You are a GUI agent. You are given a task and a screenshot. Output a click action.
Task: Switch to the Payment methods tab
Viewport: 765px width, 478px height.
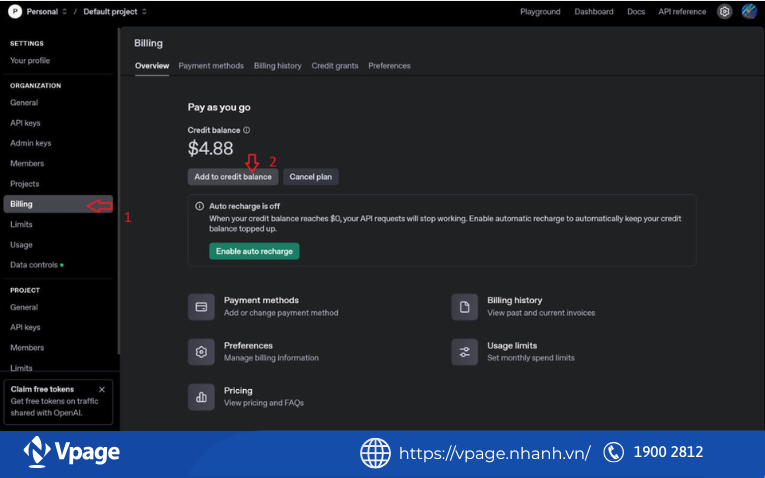211,66
